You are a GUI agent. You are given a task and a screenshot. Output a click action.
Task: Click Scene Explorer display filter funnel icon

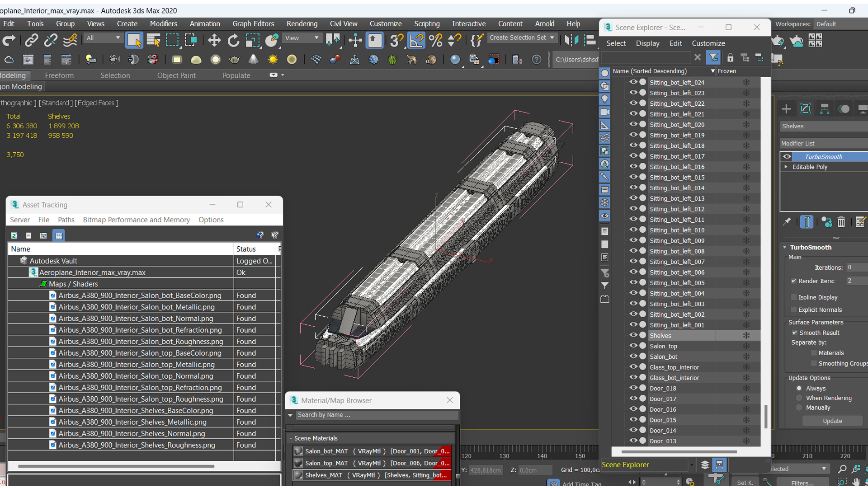713,57
